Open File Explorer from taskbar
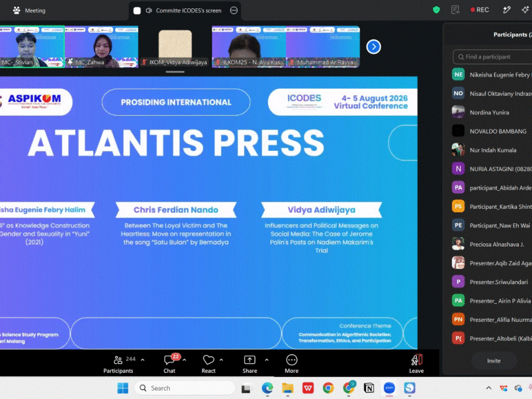The height and width of the screenshot is (399, 532). (288, 388)
